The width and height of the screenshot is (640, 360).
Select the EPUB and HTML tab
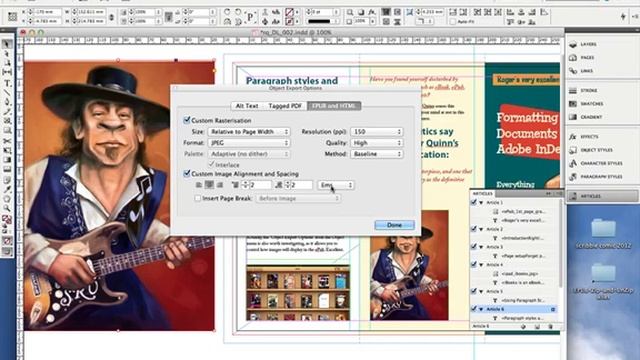334,106
